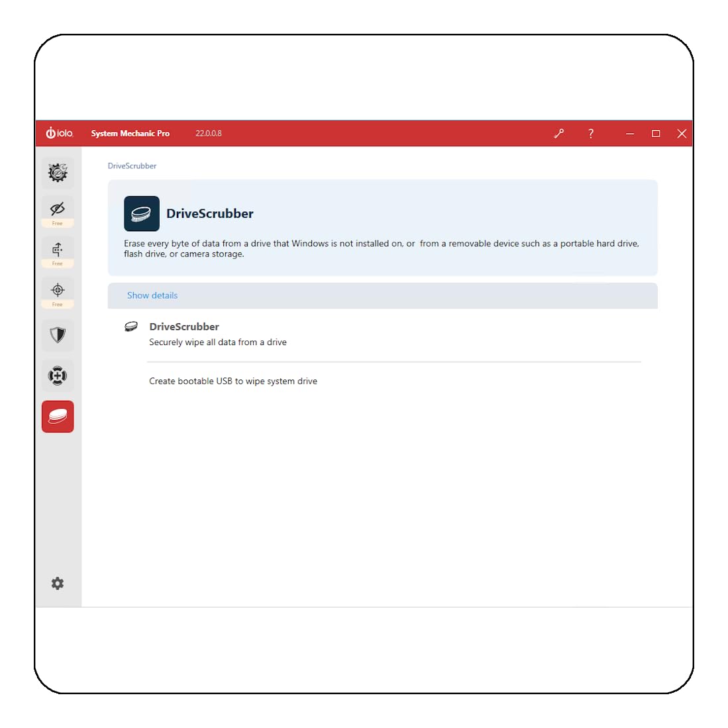
Task: Click the small DriveScrubber brush list icon
Action: (131, 327)
